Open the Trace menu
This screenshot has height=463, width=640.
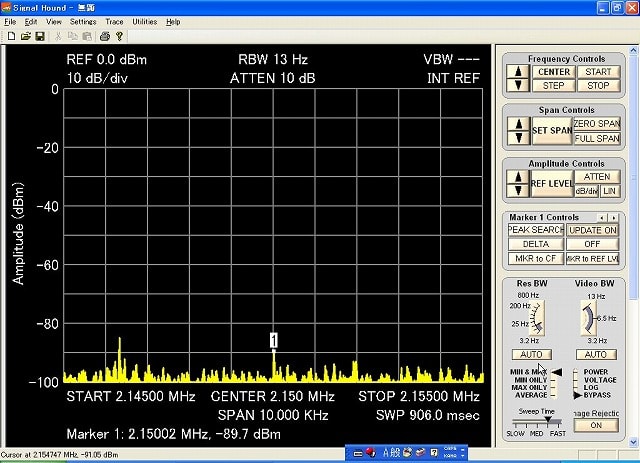(x=114, y=22)
